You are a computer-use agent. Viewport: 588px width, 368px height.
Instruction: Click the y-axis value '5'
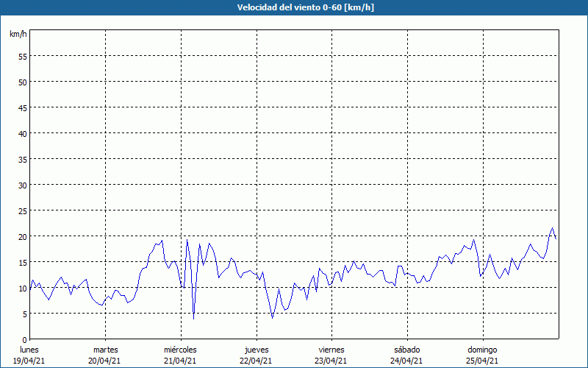coord(25,314)
